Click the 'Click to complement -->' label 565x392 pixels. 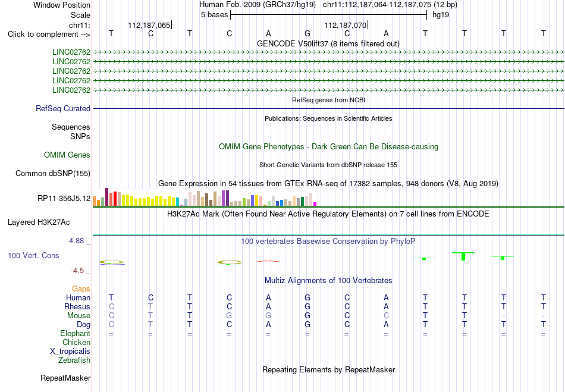pos(49,35)
